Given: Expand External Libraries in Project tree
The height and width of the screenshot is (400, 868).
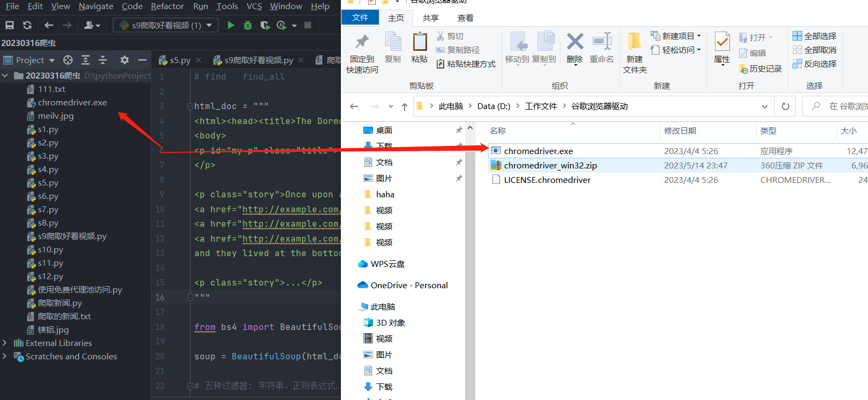Looking at the screenshot, I should (x=5, y=343).
